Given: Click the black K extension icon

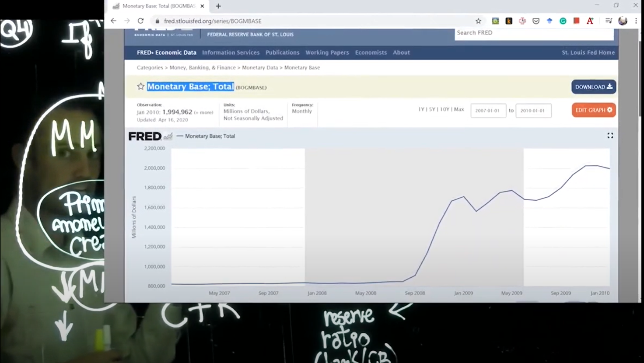Looking at the screenshot, I should click(509, 21).
